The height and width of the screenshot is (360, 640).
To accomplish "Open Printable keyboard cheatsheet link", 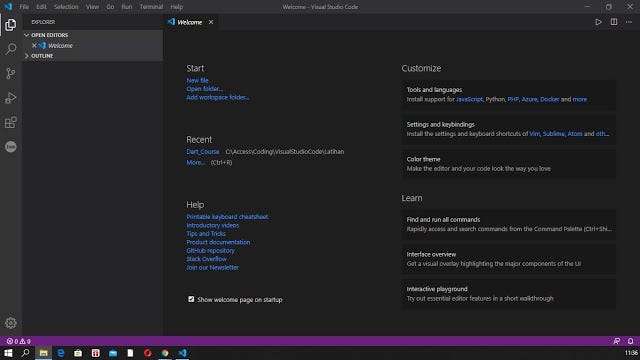I will click(227, 217).
